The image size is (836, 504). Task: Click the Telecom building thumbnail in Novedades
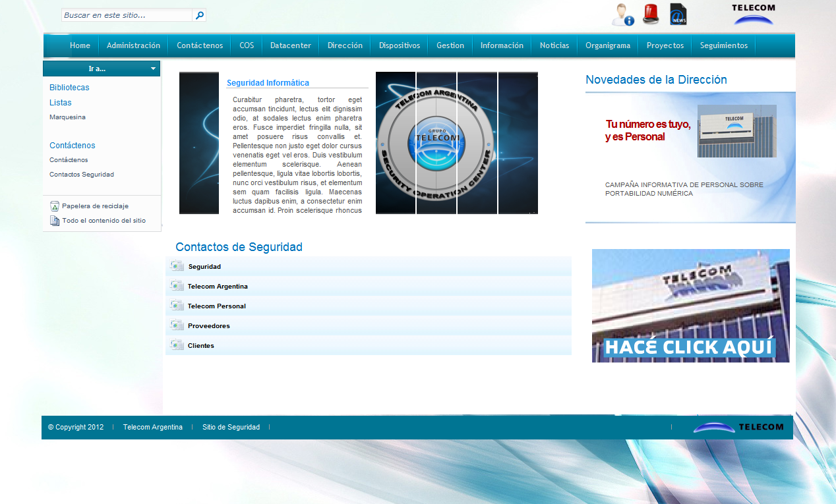click(x=737, y=131)
